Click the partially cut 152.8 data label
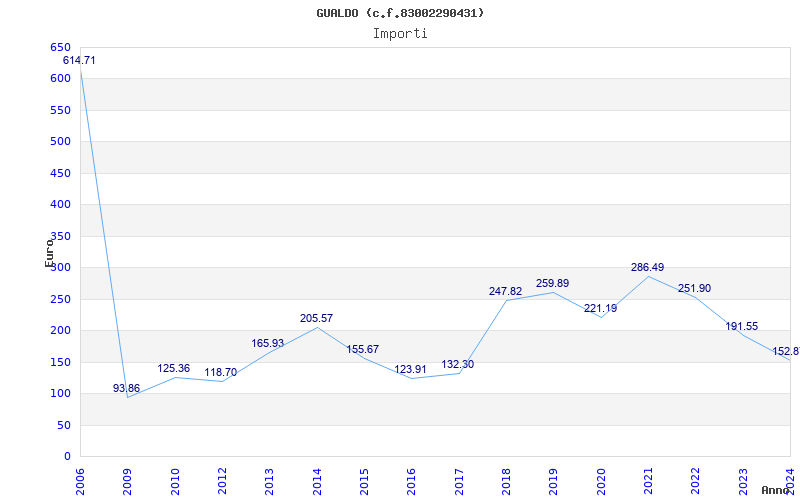 786,352
